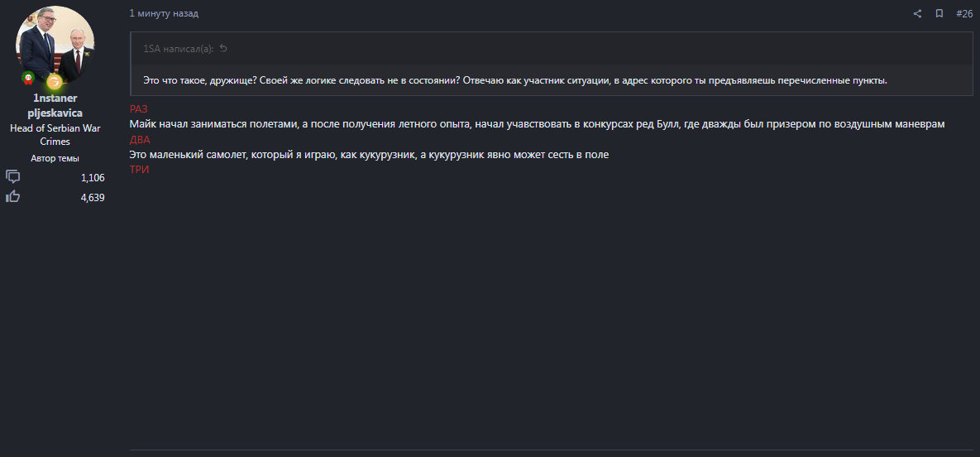Click the red "ТРИ" heading
The width and height of the screenshot is (980, 457).
(x=139, y=170)
